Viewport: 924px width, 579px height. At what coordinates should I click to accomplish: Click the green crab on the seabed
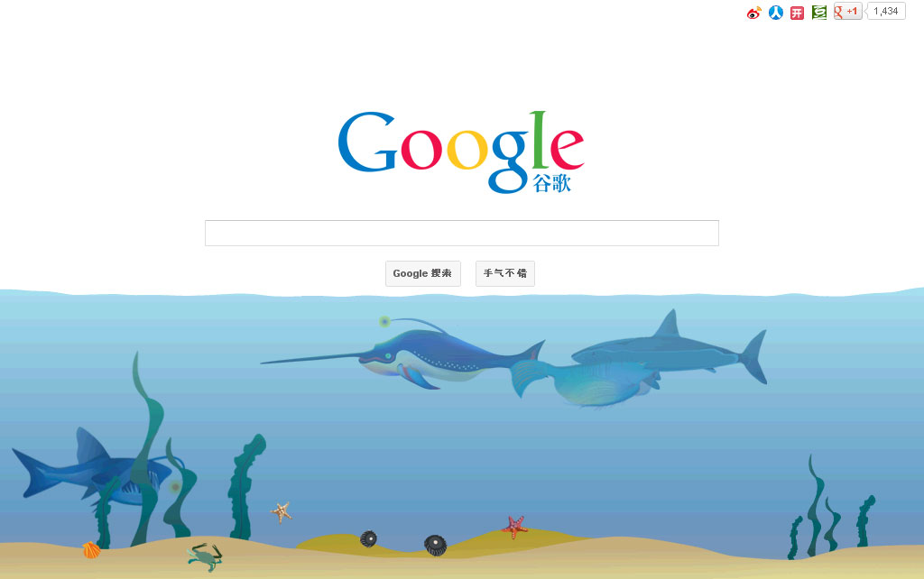tap(205, 556)
